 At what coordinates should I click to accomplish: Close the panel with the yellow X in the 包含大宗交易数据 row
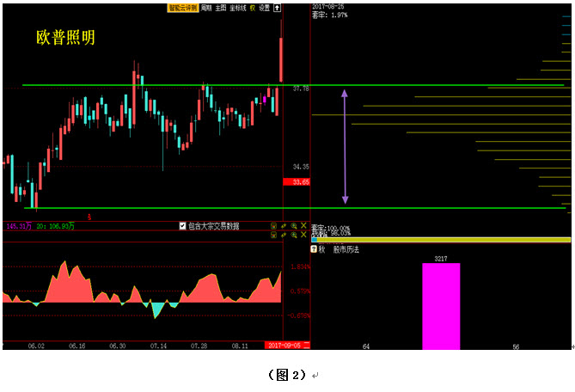point(303,225)
